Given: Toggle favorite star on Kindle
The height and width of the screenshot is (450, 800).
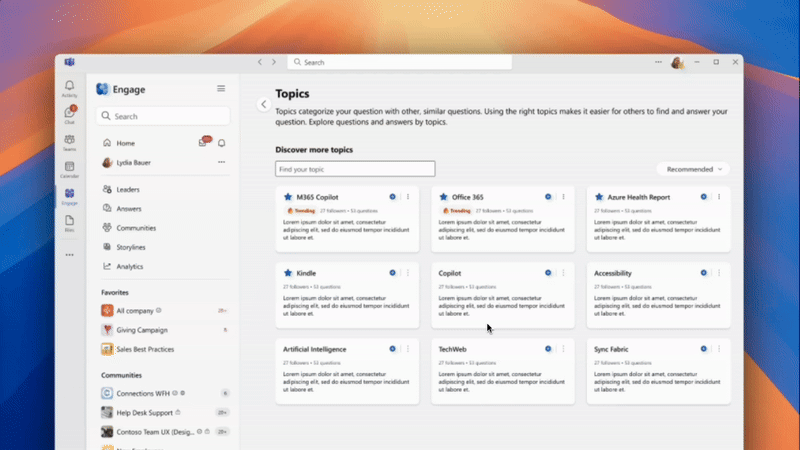Looking at the screenshot, I should [x=288, y=273].
